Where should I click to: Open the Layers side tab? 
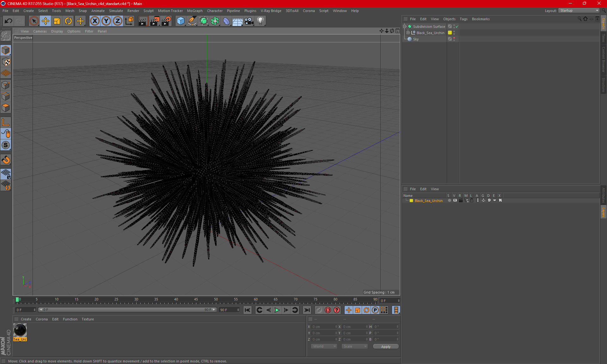pos(604,212)
